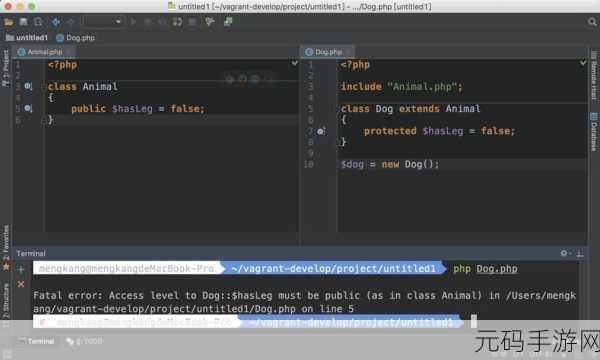Open the run configuration dropdown

pyautogui.click(x=102, y=22)
